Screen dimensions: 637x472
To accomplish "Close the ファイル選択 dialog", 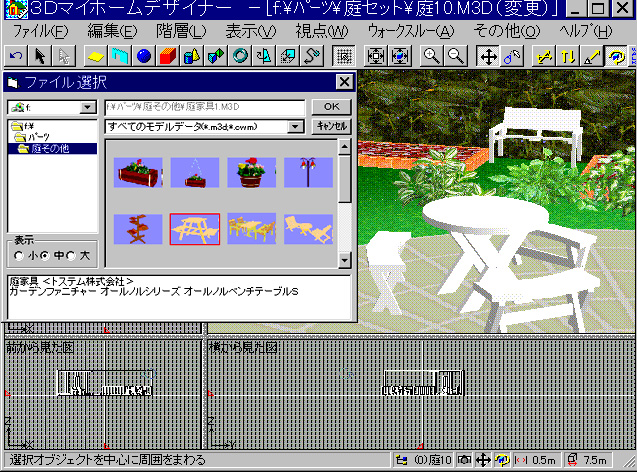I will click(344, 82).
